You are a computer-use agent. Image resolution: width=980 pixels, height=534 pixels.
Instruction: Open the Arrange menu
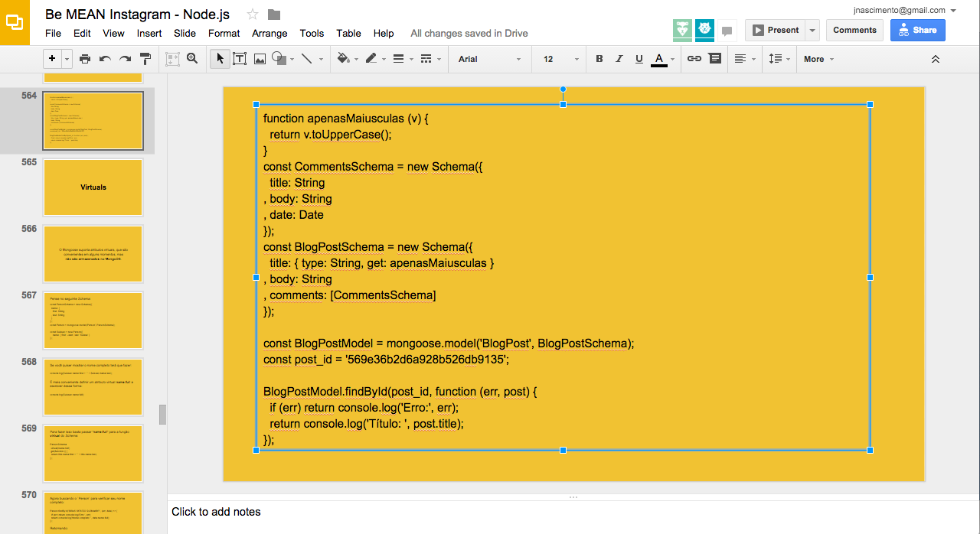pos(269,33)
